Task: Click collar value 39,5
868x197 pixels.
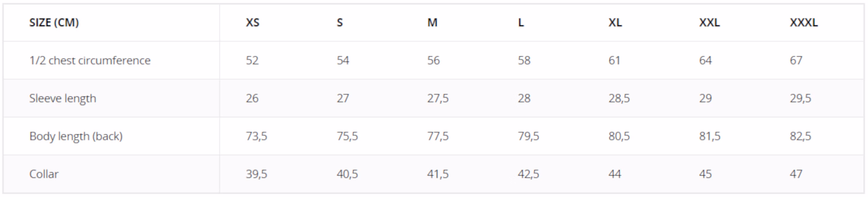Action: [x=256, y=174]
